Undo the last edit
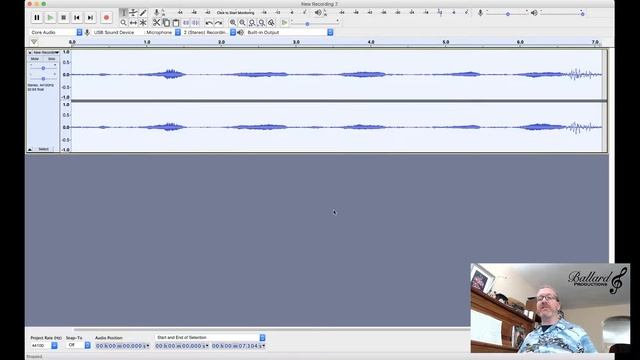The width and height of the screenshot is (640, 360). pyautogui.click(x=209, y=23)
